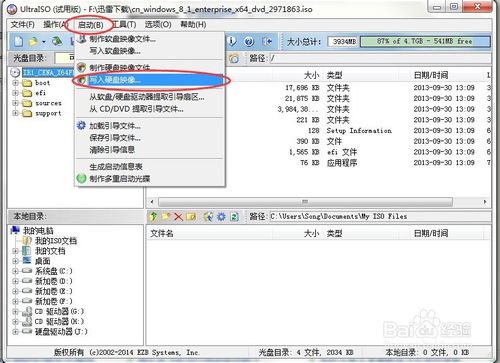The image size is (500, 363).
Task: Open the 帮助(H) menu
Action: coord(193,24)
